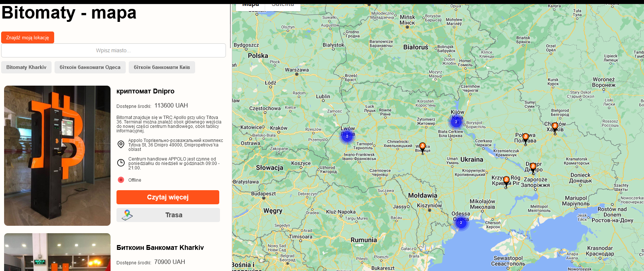Click the Dnipro ATM description paragraph
Image resolution: width=644 pixels, height=271 pixels.
tap(169, 124)
